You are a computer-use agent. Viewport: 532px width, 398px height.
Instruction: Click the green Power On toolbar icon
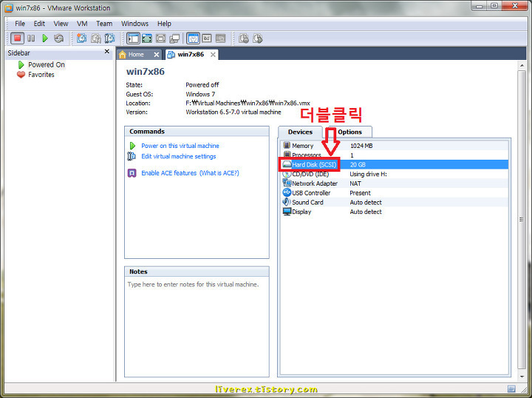[45, 38]
